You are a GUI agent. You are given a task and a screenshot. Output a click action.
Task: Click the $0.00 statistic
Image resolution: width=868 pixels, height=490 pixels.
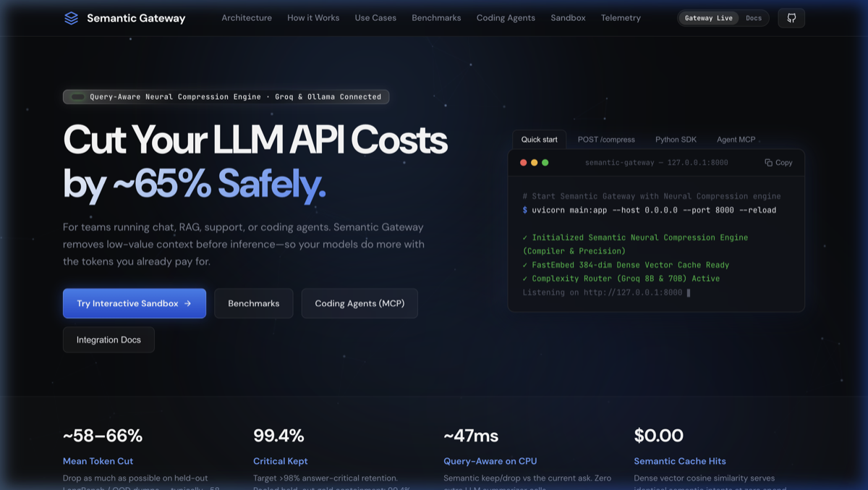click(x=659, y=436)
